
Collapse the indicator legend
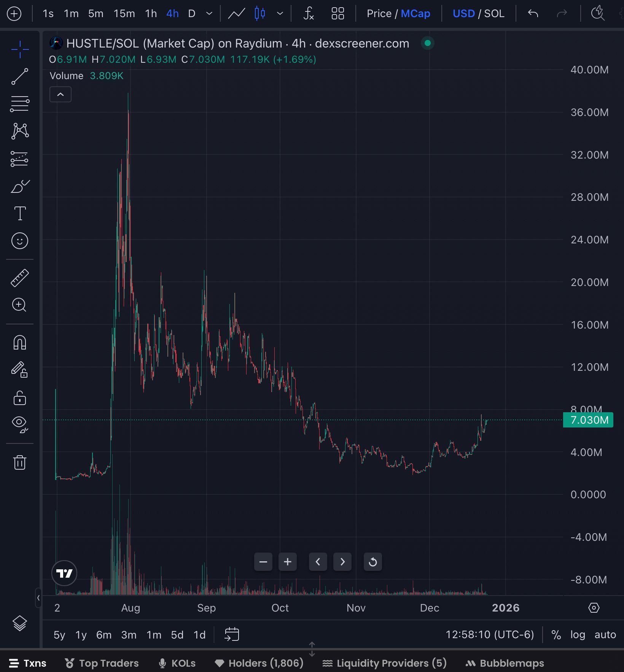click(x=60, y=94)
